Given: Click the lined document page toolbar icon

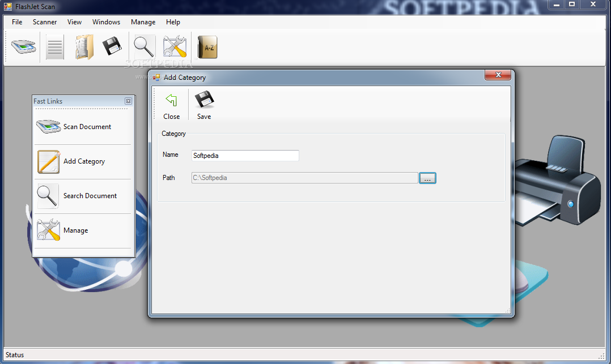Looking at the screenshot, I should click(54, 47).
